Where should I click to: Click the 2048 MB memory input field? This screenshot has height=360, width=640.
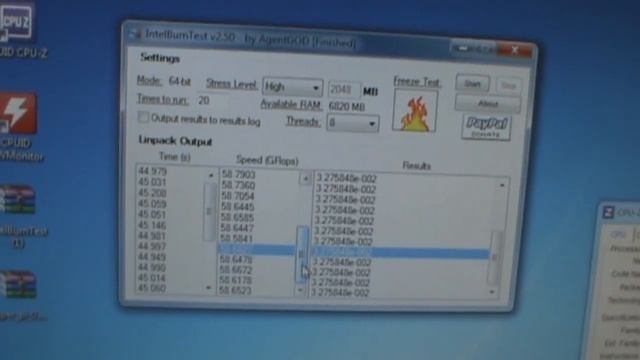click(x=344, y=89)
